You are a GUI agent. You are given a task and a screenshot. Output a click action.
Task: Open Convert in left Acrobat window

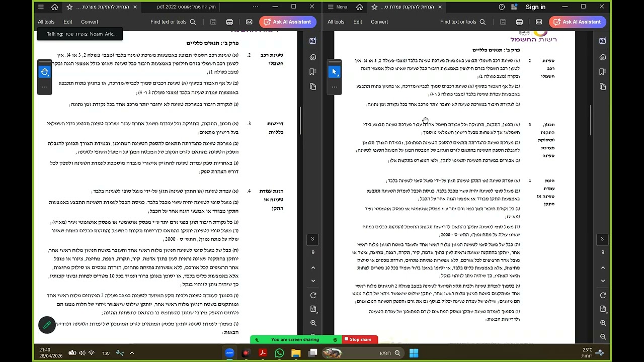(x=90, y=22)
